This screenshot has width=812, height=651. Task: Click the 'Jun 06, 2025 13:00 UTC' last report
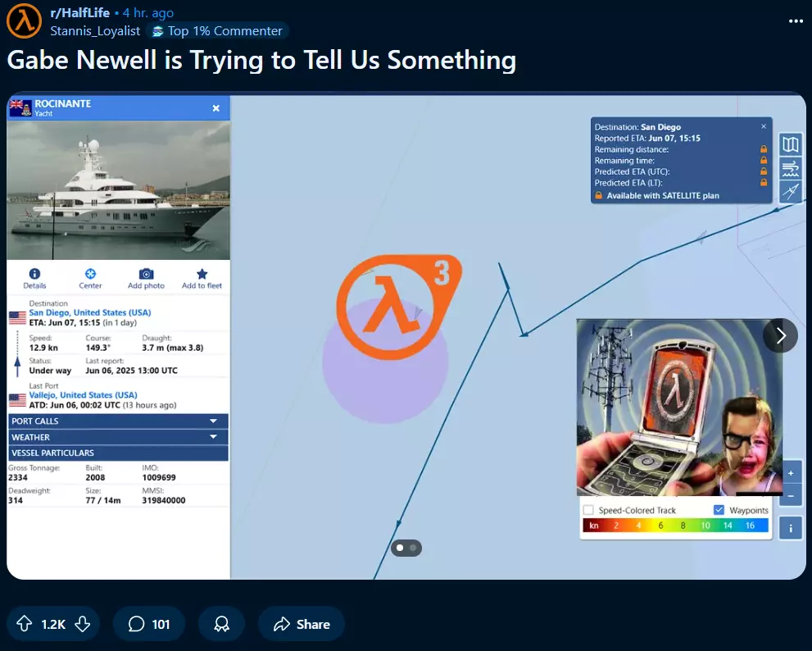132,371
